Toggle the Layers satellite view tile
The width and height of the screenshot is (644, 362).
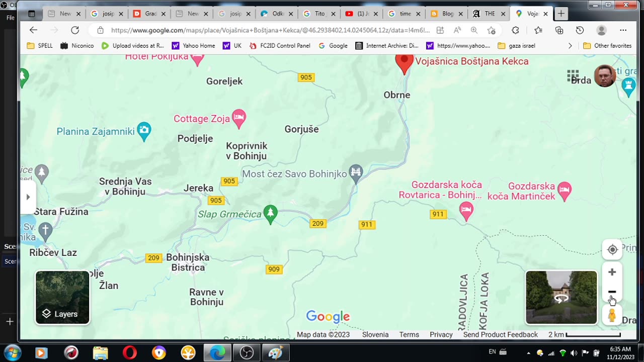click(x=62, y=298)
